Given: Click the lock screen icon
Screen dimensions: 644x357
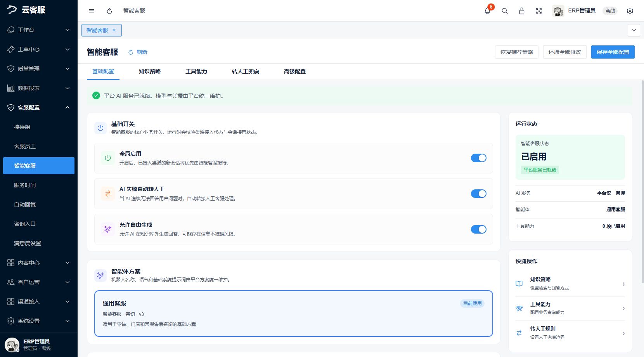Looking at the screenshot, I should click(x=522, y=11).
